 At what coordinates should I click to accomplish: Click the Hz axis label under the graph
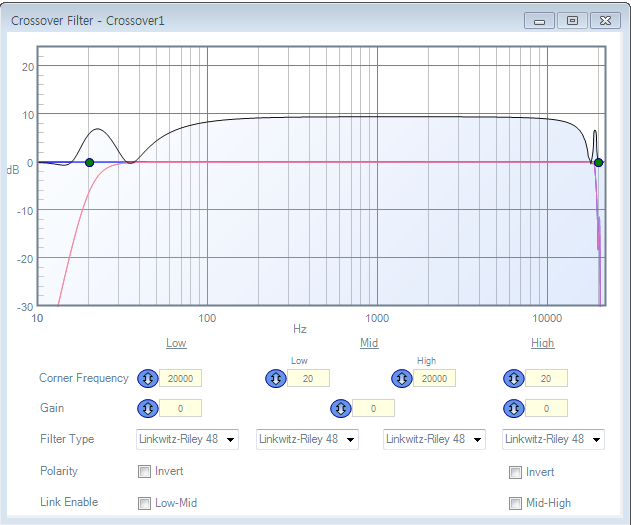(300, 329)
